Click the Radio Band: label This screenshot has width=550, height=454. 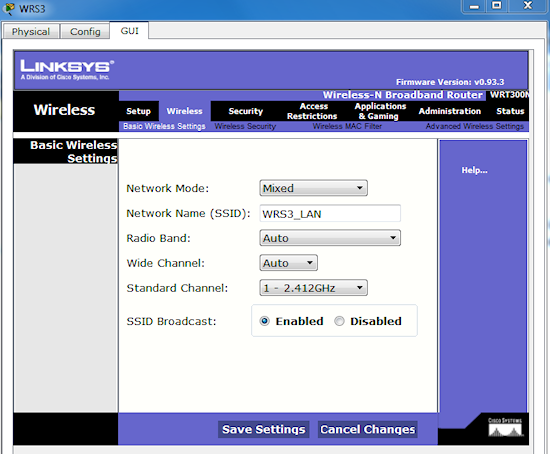click(159, 238)
